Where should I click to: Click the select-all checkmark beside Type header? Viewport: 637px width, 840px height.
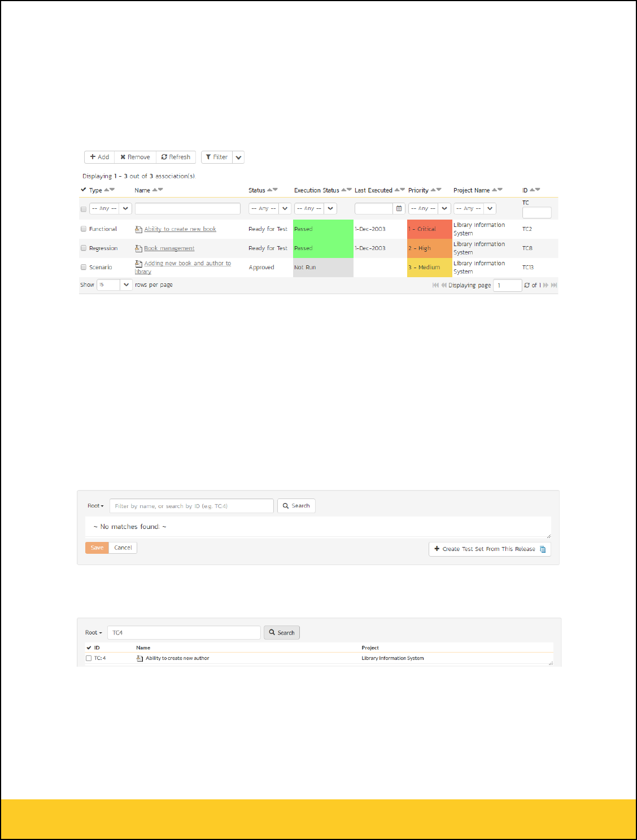(x=84, y=190)
